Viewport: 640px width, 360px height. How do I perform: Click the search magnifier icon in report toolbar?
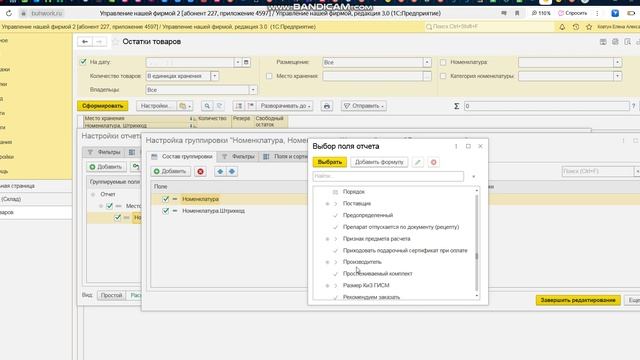[207, 106]
